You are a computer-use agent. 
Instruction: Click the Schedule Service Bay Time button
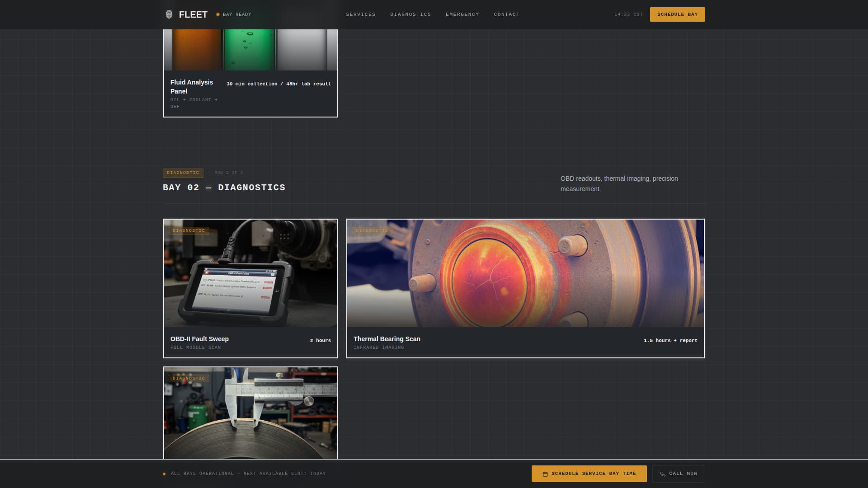point(589,474)
